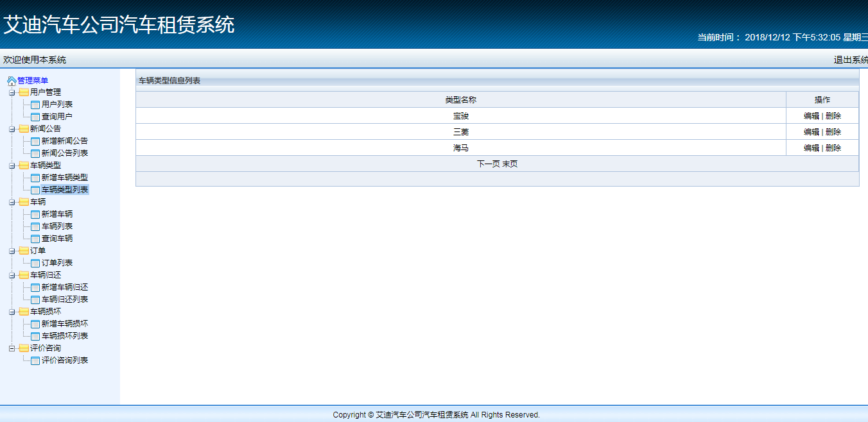Click the folder icon for 车辆类型
Image resolution: width=868 pixels, height=422 pixels.
pyautogui.click(x=24, y=165)
